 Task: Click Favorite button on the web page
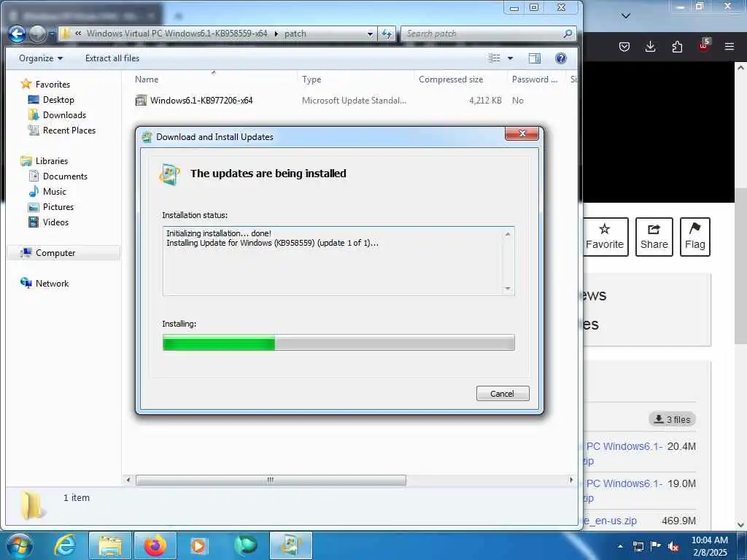(605, 237)
